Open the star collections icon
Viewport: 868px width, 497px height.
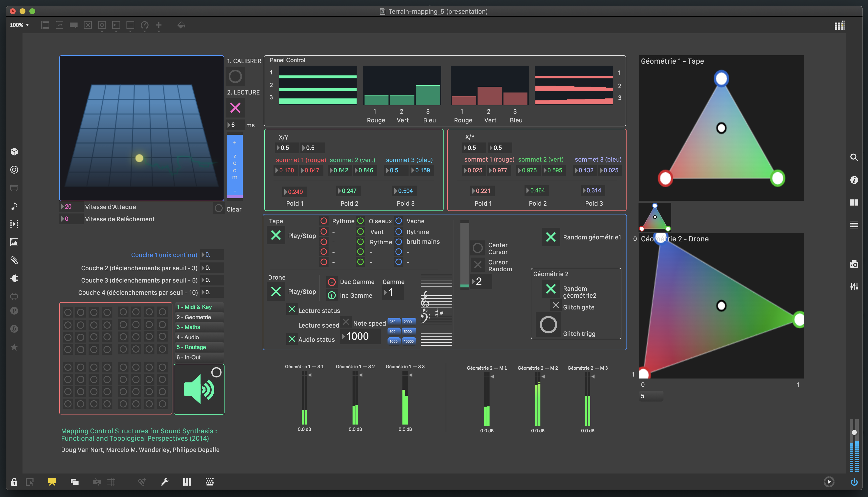tap(14, 347)
